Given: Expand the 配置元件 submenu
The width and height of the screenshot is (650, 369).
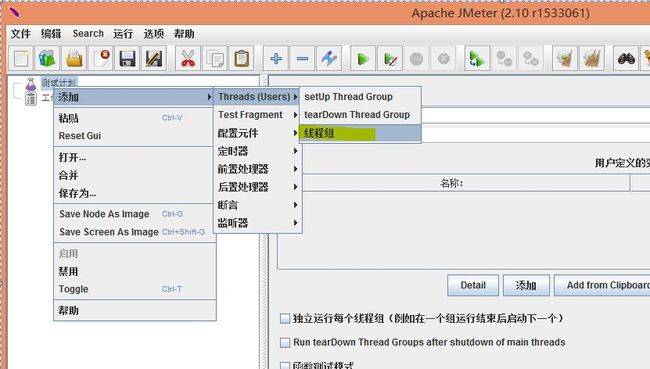Looking at the screenshot, I should pyautogui.click(x=257, y=133).
